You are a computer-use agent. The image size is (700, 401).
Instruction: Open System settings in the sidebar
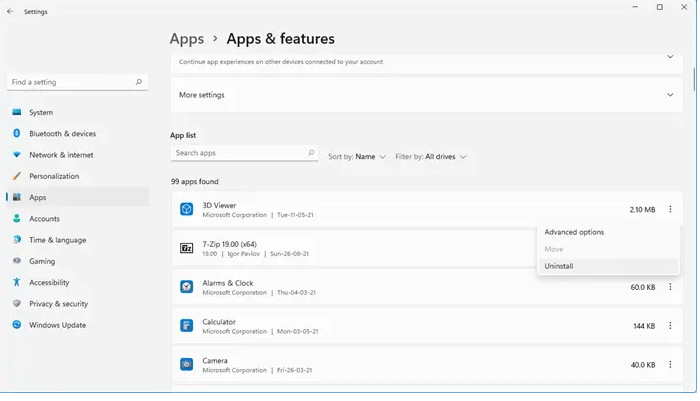(x=78, y=112)
